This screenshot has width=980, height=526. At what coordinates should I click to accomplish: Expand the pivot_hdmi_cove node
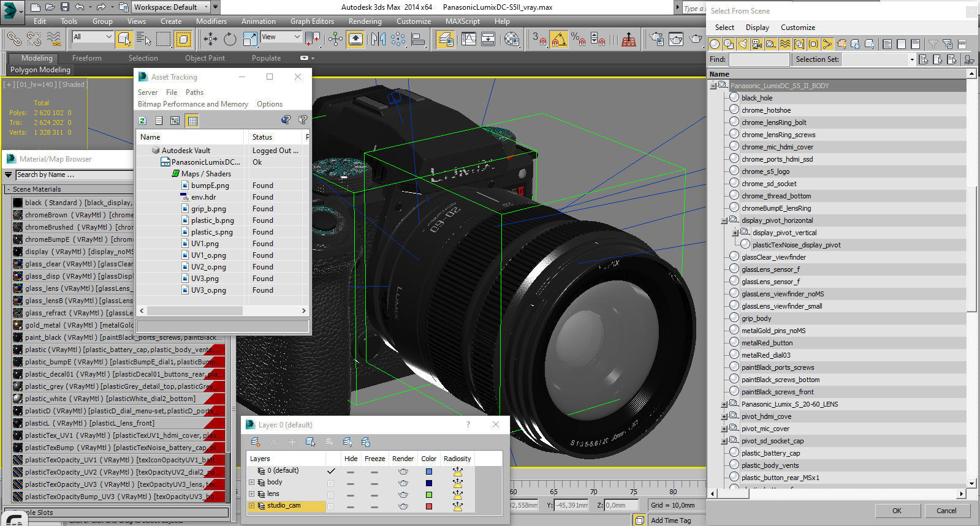click(724, 416)
